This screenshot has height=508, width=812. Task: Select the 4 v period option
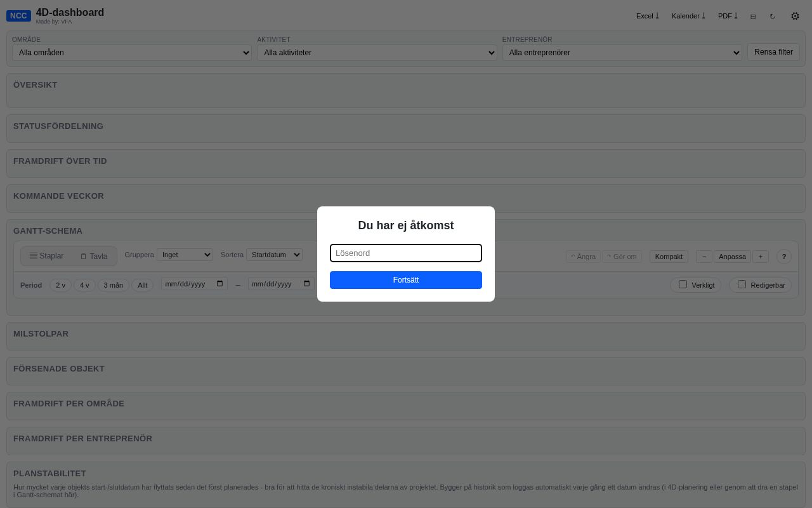pos(84,285)
